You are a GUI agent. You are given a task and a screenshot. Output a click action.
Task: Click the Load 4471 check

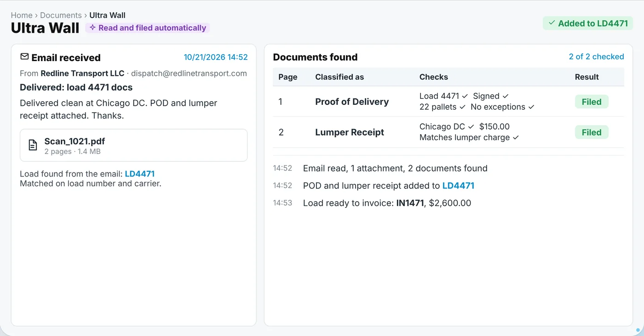(x=444, y=96)
